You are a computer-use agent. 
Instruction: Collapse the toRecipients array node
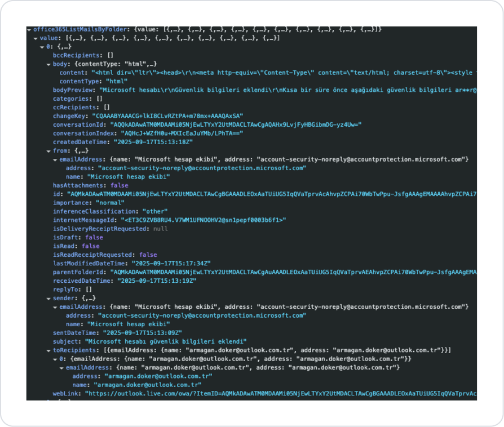(48, 351)
